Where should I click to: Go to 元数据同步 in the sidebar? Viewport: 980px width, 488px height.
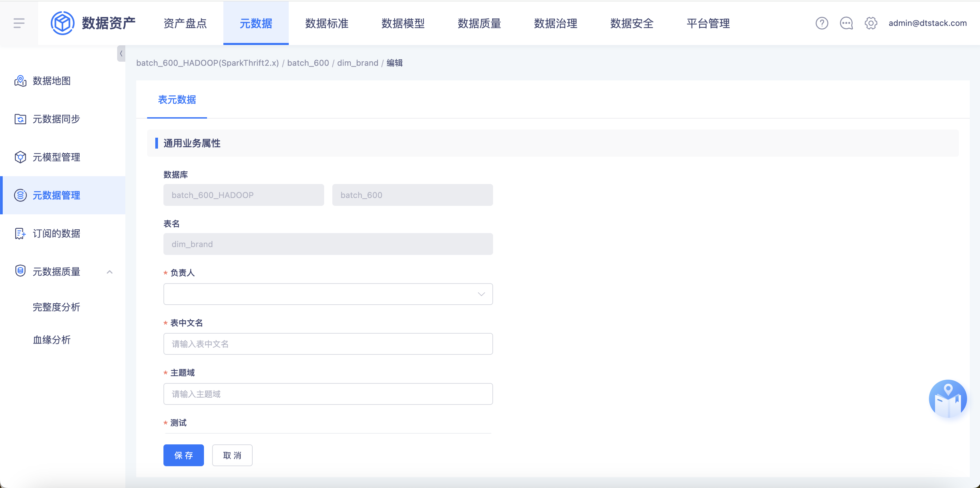(x=56, y=119)
